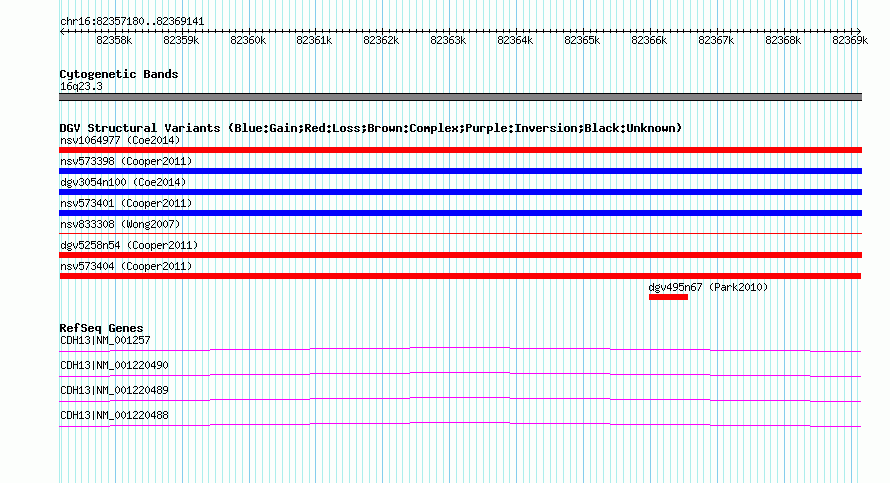This screenshot has width=890, height=483.
Task: Click the 82363k ruler tick label
Action: pos(448,40)
